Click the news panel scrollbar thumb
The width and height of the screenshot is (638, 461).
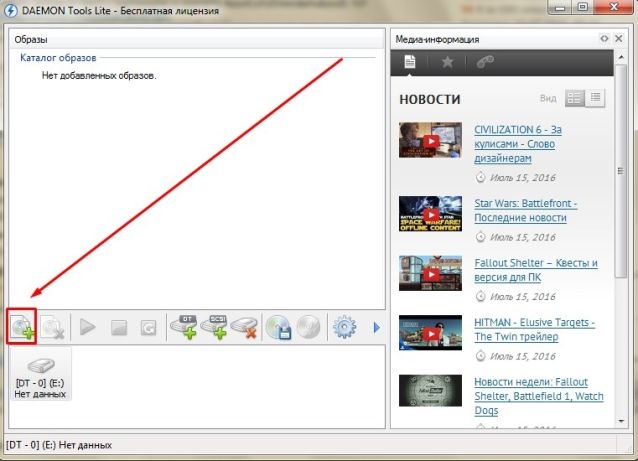tap(621, 171)
